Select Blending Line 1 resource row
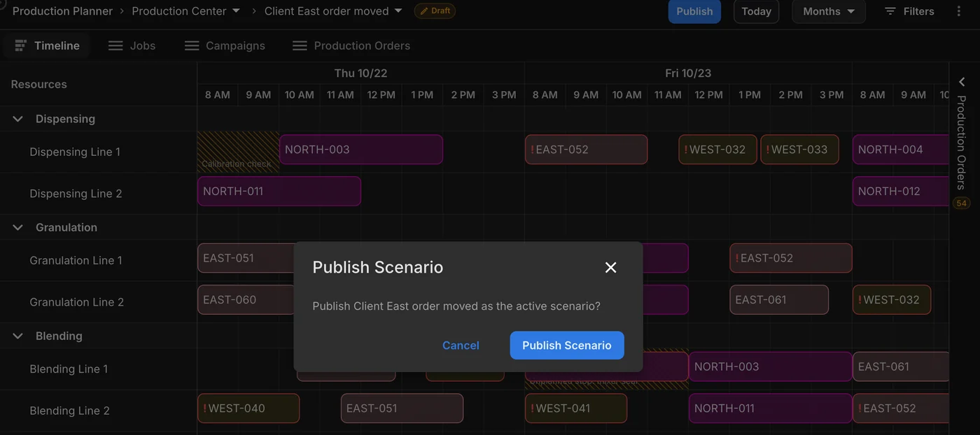Image resolution: width=980 pixels, height=435 pixels. click(x=98, y=369)
